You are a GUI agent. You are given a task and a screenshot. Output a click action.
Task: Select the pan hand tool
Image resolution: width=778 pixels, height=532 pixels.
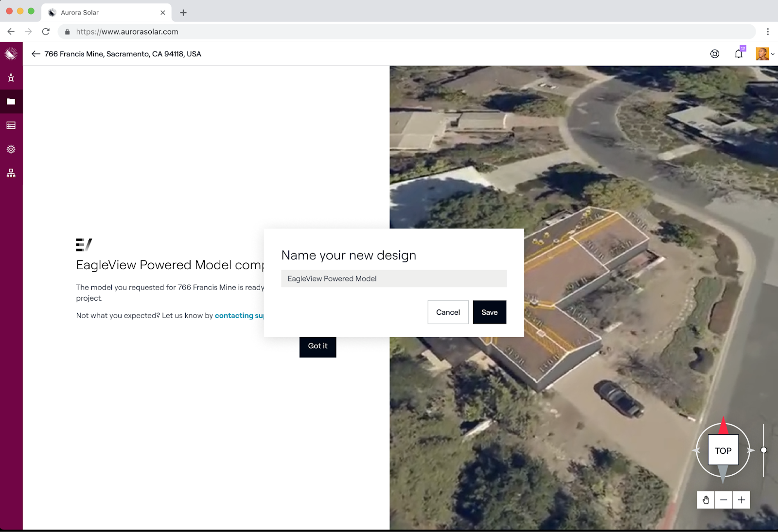[x=706, y=500]
